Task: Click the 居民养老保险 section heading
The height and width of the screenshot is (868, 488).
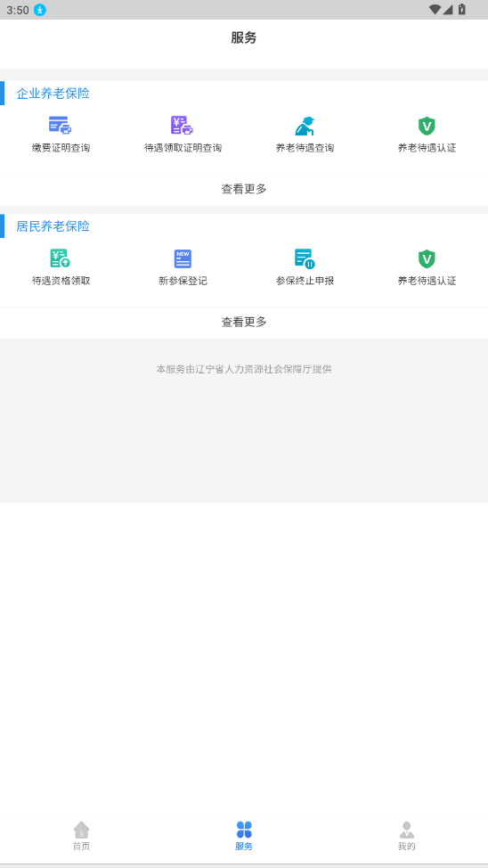Action: coord(53,226)
